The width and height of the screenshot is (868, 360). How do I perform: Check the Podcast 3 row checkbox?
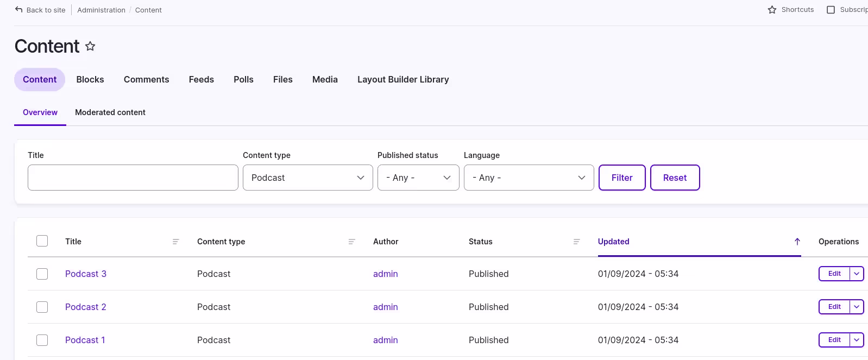click(42, 274)
